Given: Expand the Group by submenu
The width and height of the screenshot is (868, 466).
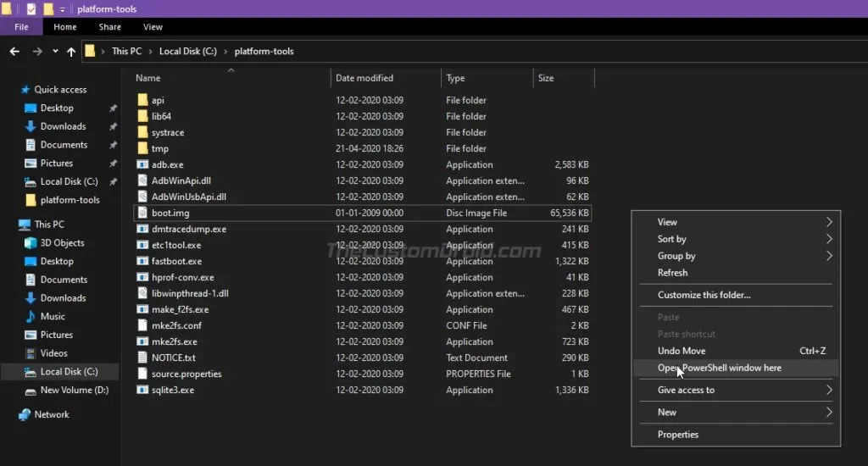Looking at the screenshot, I should [736, 256].
